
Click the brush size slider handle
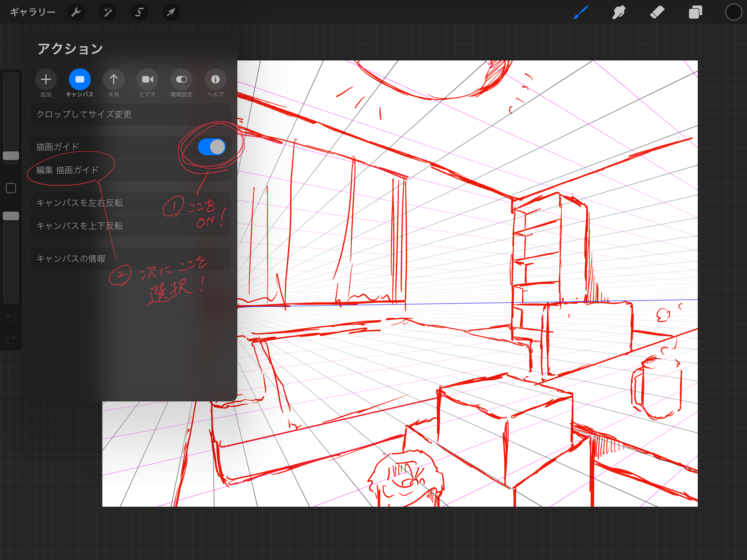(x=11, y=156)
